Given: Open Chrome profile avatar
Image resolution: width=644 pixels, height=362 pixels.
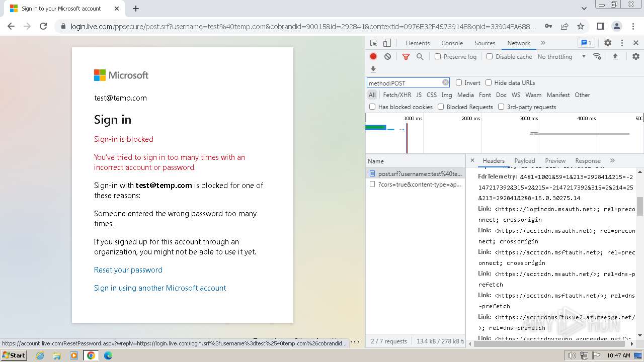Looking at the screenshot, I should (x=616, y=26).
